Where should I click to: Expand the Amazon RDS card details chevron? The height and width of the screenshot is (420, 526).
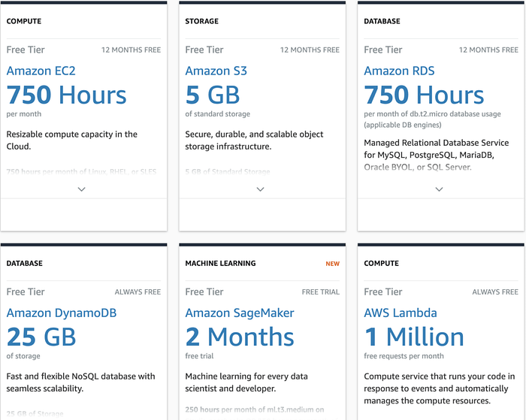tap(439, 189)
